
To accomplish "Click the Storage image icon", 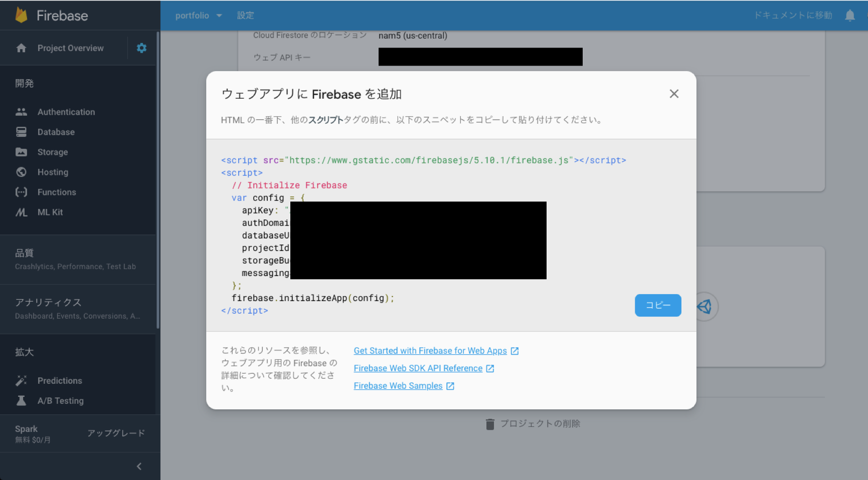I will (21, 152).
